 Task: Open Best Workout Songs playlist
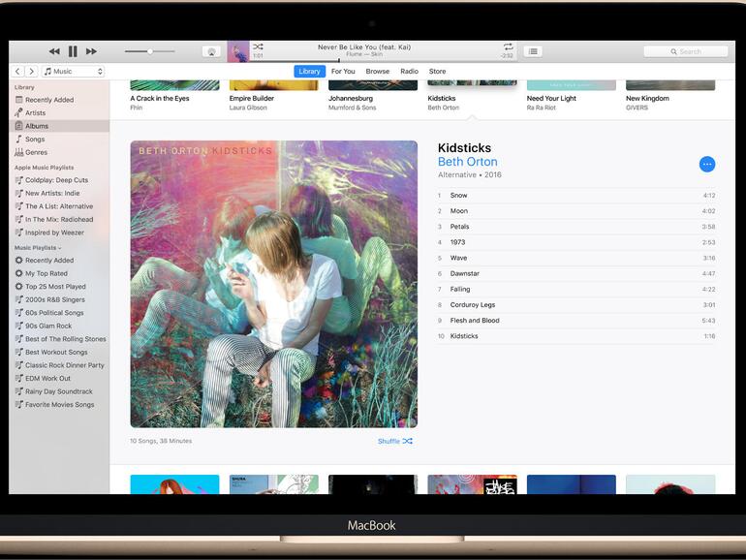[x=59, y=352]
